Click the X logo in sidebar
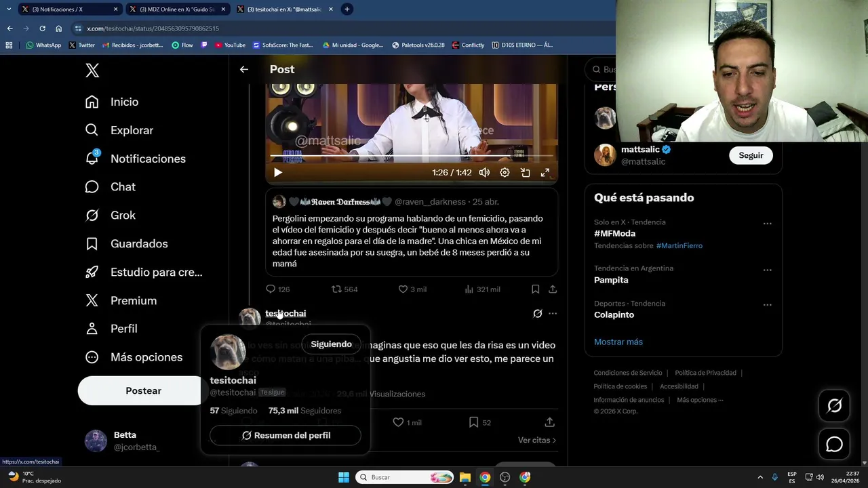The height and width of the screenshot is (488, 868). pos(92,70)
